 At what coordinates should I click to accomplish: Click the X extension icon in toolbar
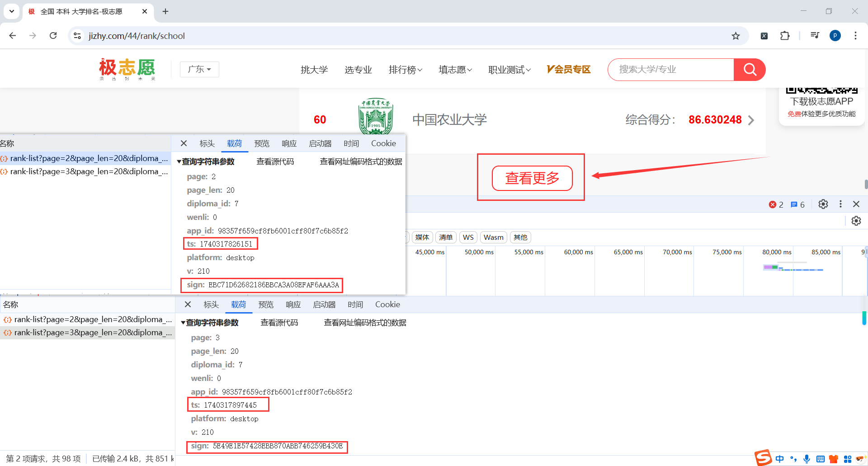(x=764, y=36)
